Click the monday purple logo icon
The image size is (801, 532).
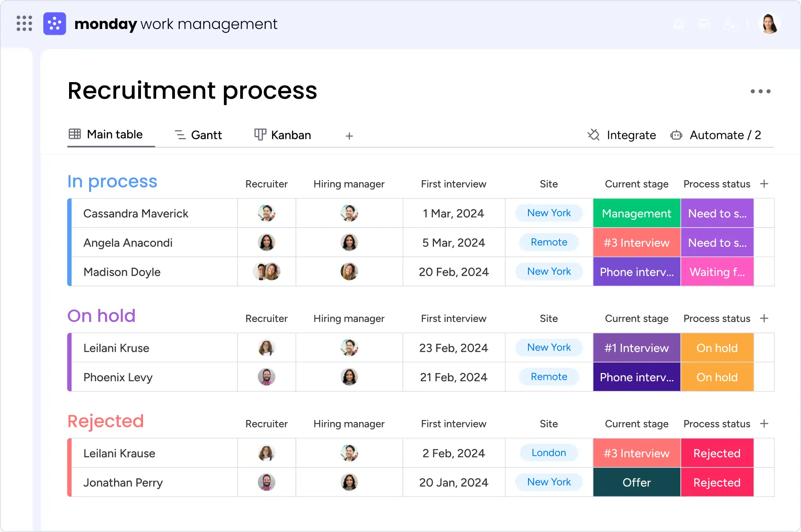click(55, 24)
